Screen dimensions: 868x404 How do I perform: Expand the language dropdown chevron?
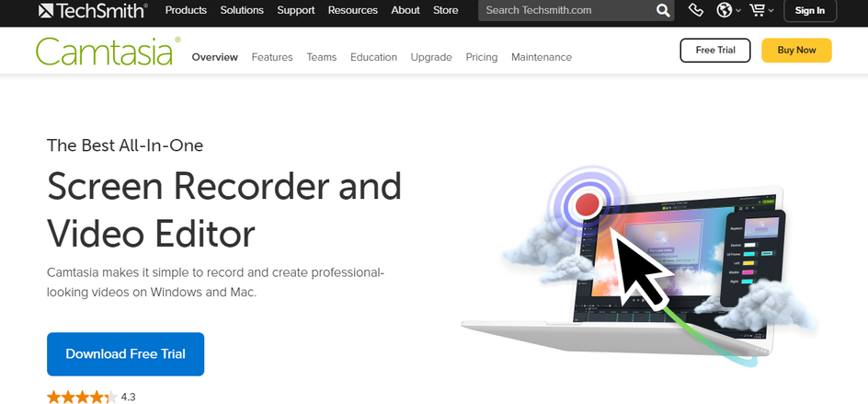[x=738, y=11]
